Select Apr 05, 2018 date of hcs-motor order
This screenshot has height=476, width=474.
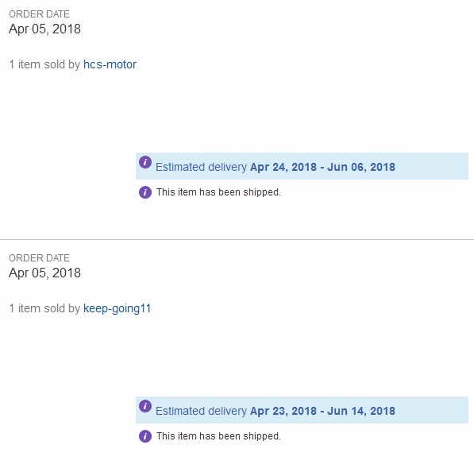[44, 29]
